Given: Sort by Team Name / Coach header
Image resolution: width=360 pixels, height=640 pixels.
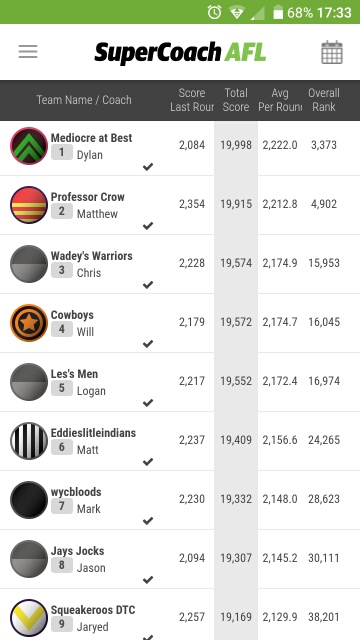Looking at the screenshot, I should [x=84, y=100].
